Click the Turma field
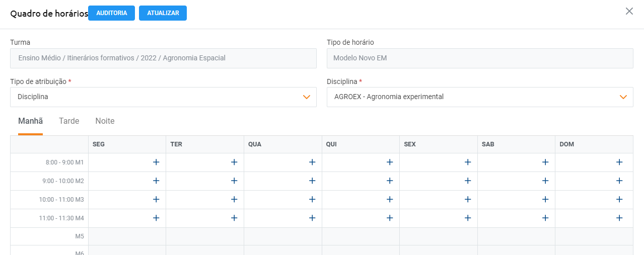 coord(163,58)
